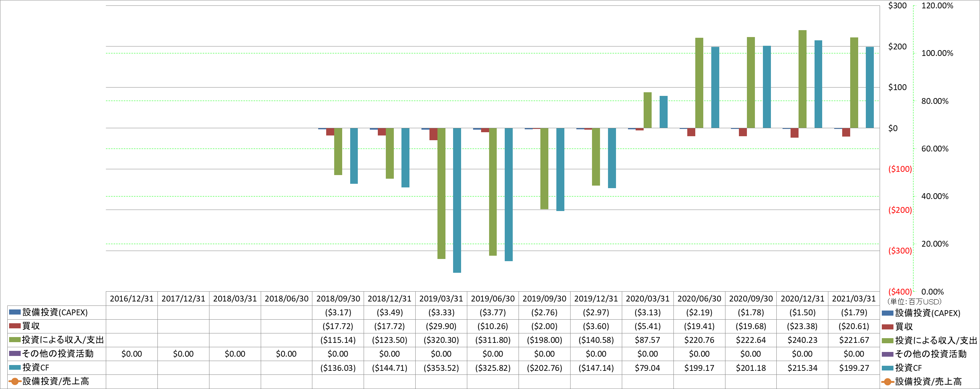
Task: Select the 投資による収入/支出 entry in the right legend
Action: click(929, 340)
